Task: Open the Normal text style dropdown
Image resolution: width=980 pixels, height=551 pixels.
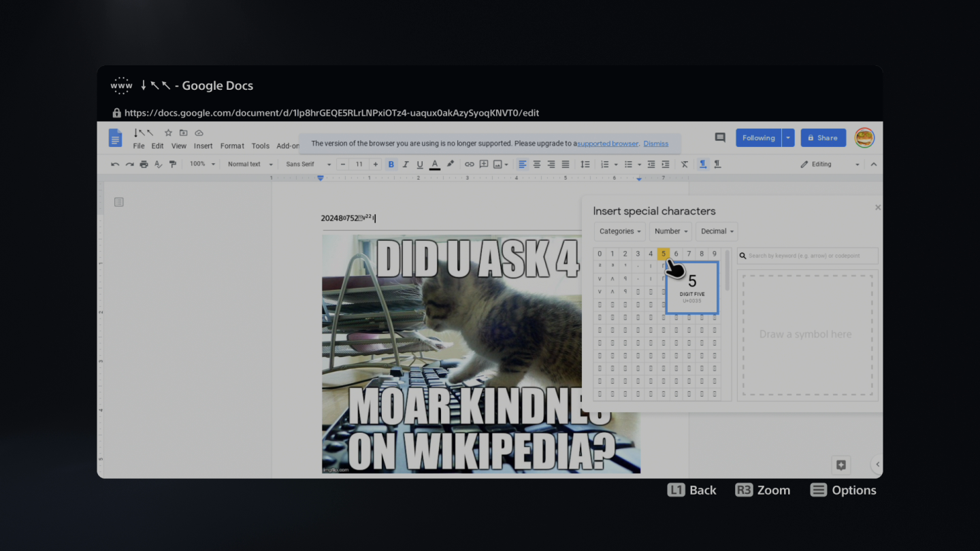Action: [250, 164]
